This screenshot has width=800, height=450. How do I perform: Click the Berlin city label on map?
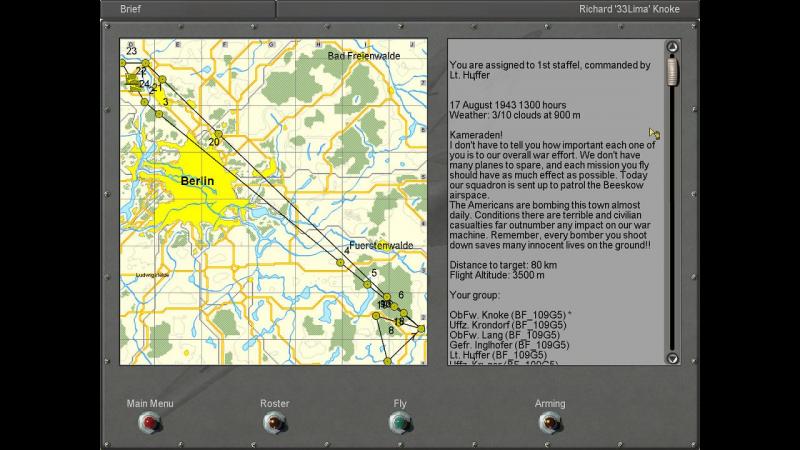[x=197, y=181]
